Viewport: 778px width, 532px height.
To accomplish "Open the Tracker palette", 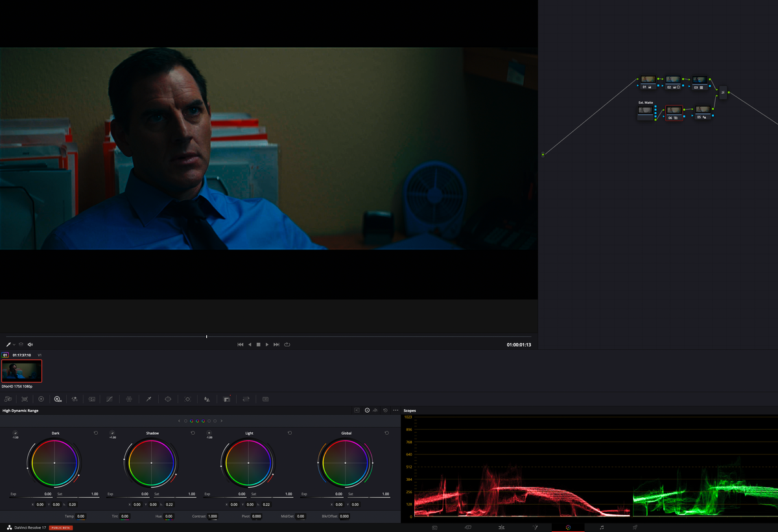I will pos(187,399).
